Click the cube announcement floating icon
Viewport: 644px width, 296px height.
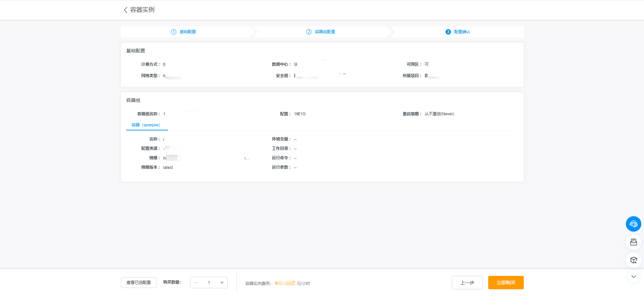633,260
